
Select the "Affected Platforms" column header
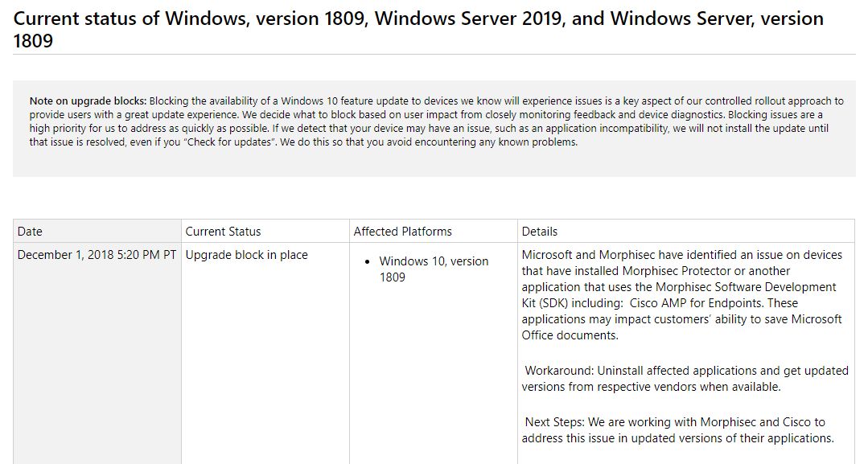402,232
